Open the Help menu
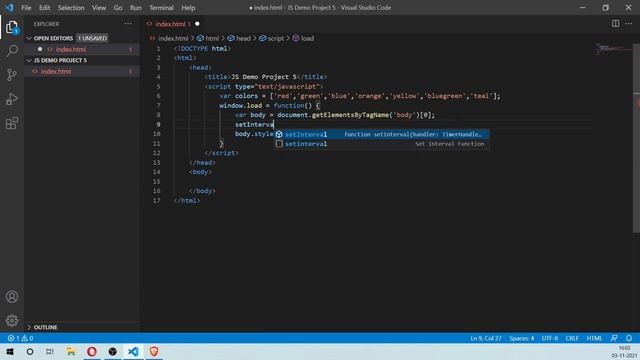 point(188,8)
